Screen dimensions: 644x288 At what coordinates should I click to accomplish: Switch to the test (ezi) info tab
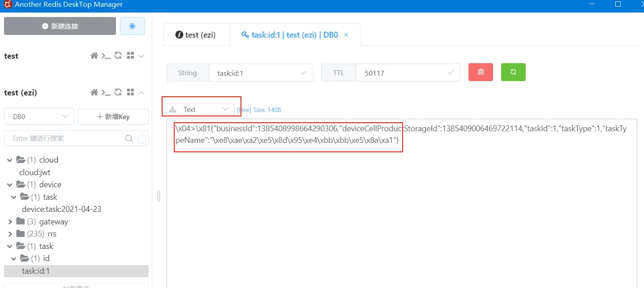196,34
